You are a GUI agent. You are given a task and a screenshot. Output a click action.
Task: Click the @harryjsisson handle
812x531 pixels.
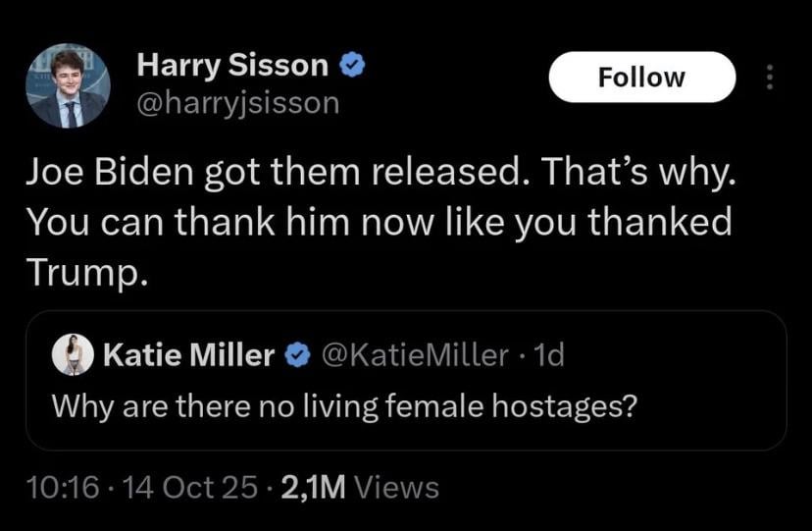pos(237,102)
